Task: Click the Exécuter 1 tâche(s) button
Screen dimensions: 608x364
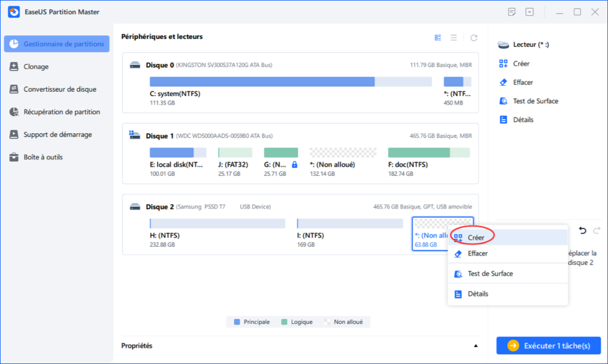Action: point(548,346)
